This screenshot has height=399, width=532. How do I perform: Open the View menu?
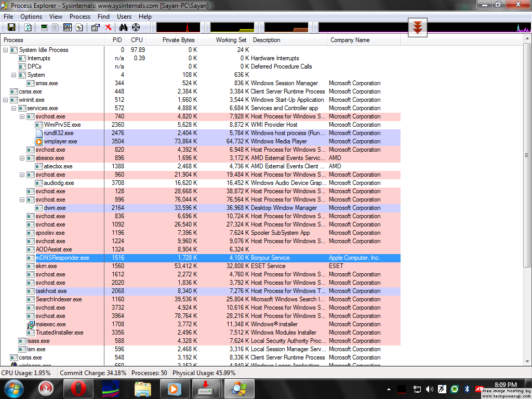(56, 17)
